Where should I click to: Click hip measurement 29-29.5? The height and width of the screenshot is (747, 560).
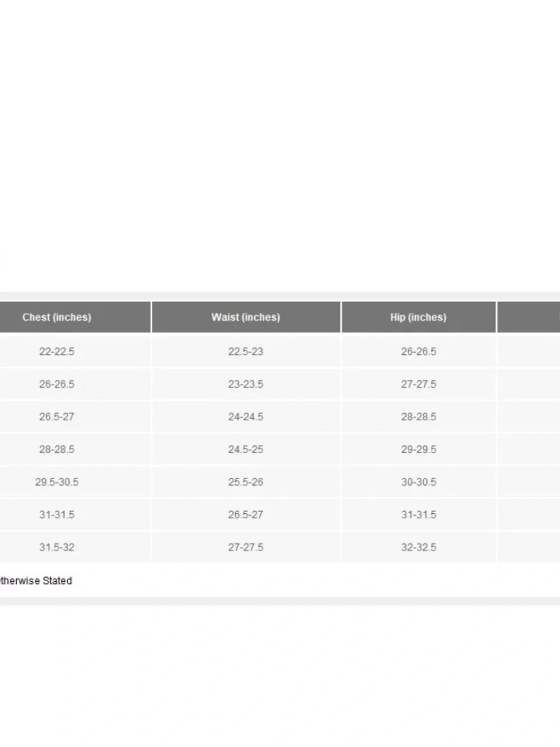[418, 449]
